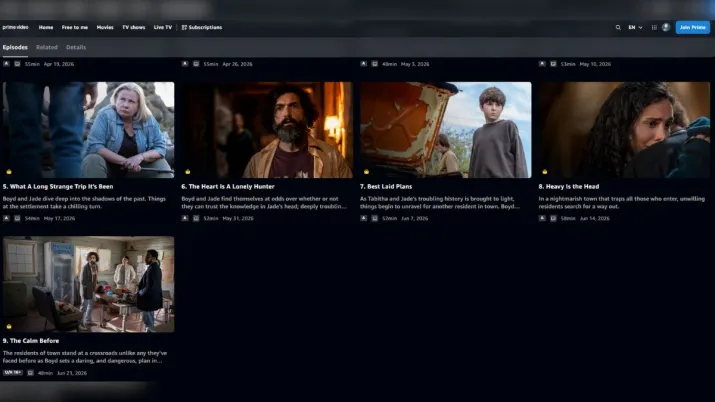Click description starting 'In a nightmarish town'
Viewport: 715px width, 402px height.
tap(622, 202)
